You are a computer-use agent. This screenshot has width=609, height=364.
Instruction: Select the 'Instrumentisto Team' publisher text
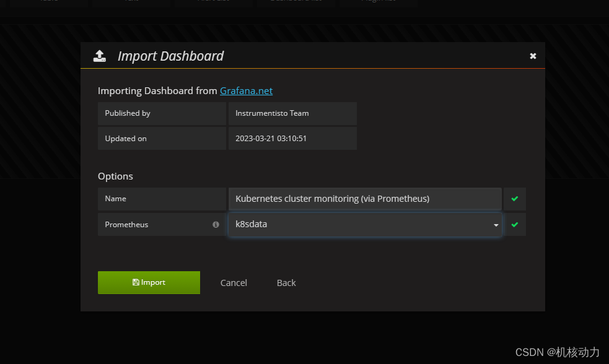pos(272,113)
